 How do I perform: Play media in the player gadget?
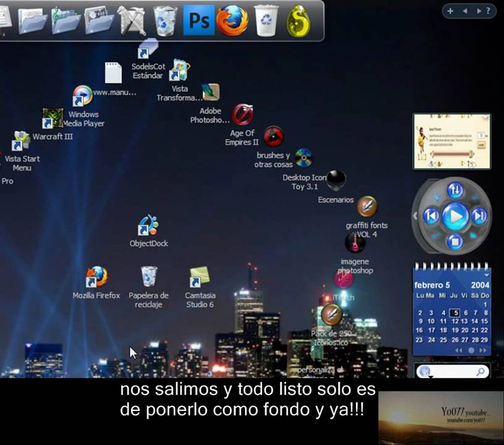(x=455, y=216)
